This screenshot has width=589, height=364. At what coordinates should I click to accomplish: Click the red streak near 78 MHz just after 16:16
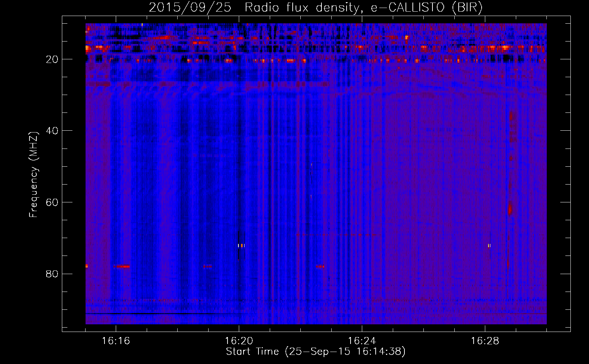pyautogui.click(x=121, y=266)
